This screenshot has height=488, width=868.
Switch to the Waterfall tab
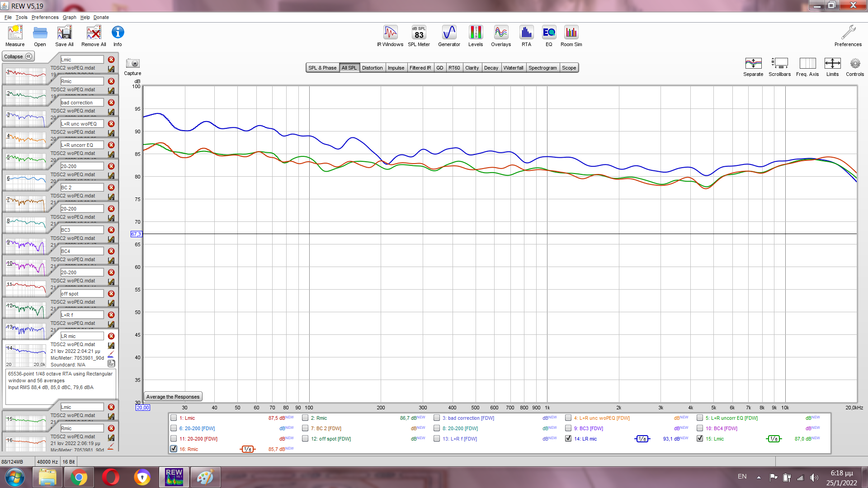513,68
